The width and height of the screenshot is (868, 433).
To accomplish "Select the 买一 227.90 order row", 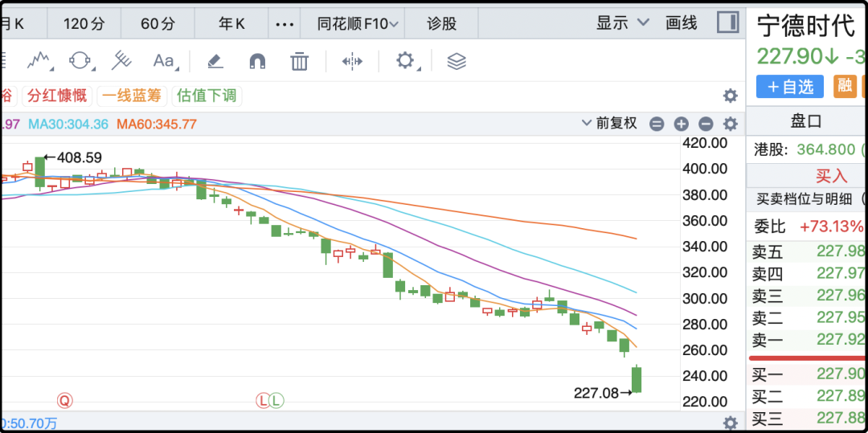I will click(808, 374).
